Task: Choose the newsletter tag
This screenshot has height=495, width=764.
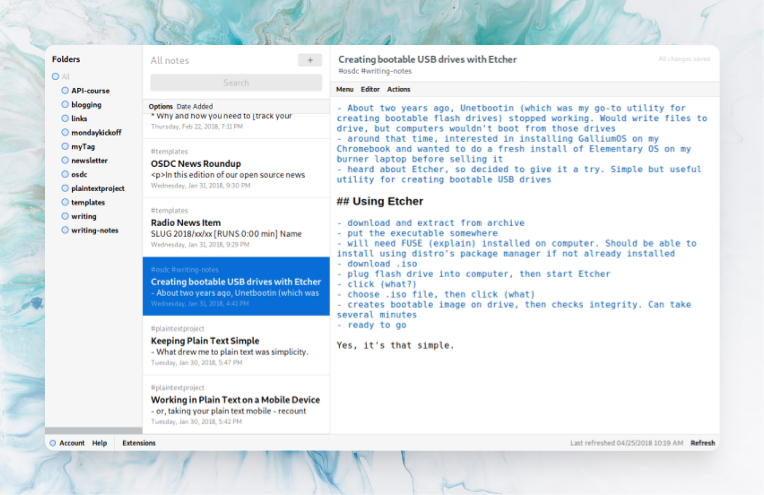Action: click(x=89, y=160)
